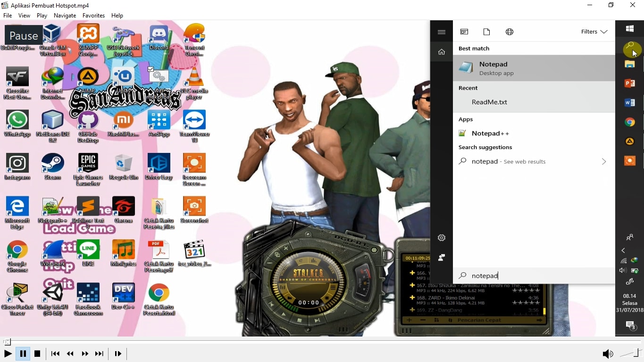This screenshot has height=362, width=644.
Task: Step forward one frame
Action: click(118, 354)
